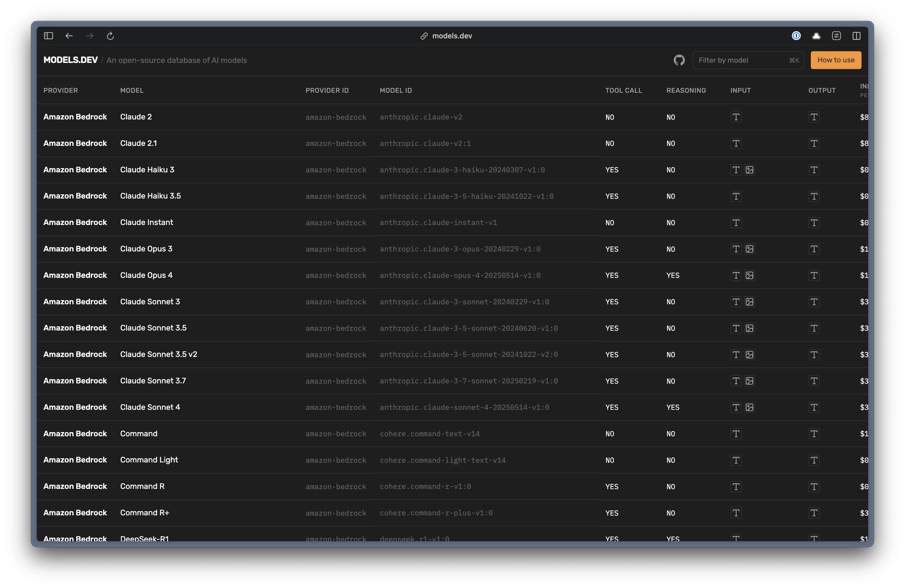
Task: Click Amazon Bedrock provider in Claude Instant row
Action: [x=75, y=222]
